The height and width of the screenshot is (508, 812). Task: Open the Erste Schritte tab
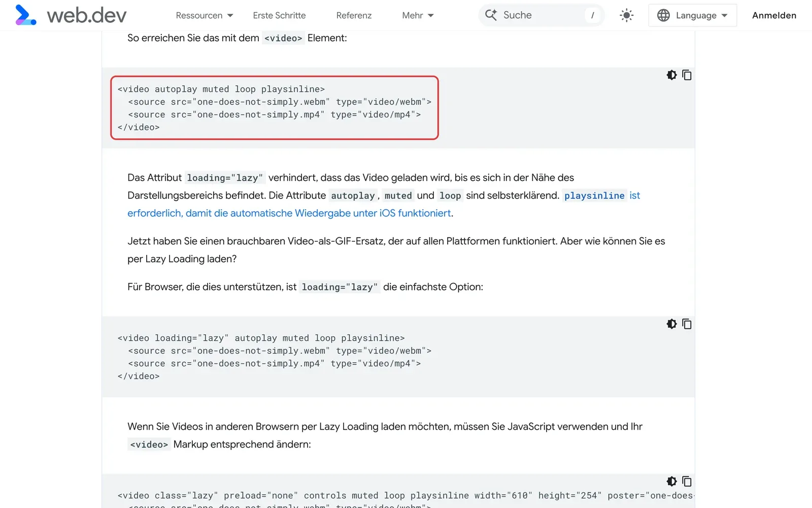pyautogui.click(x=279, y=16)
